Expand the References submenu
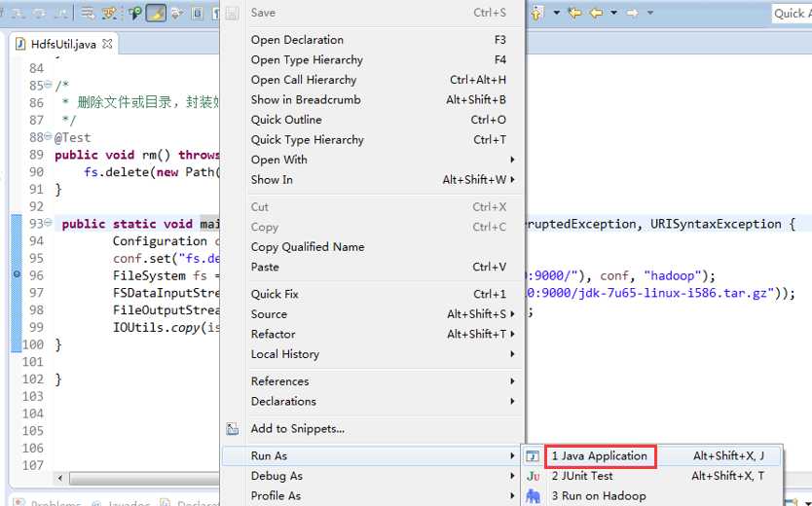812x506 pixels. point(512,381)
